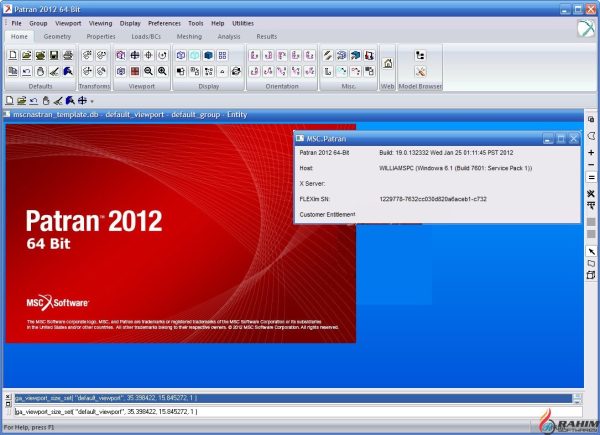
Task: Click the FLEXlm SN serial number value
Action: [x=433, y=199]
